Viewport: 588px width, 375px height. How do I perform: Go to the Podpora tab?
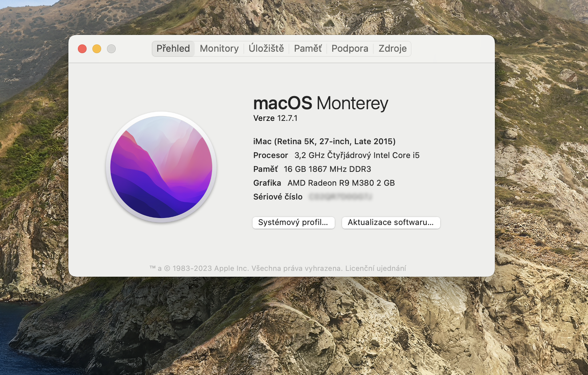[350, 48]
